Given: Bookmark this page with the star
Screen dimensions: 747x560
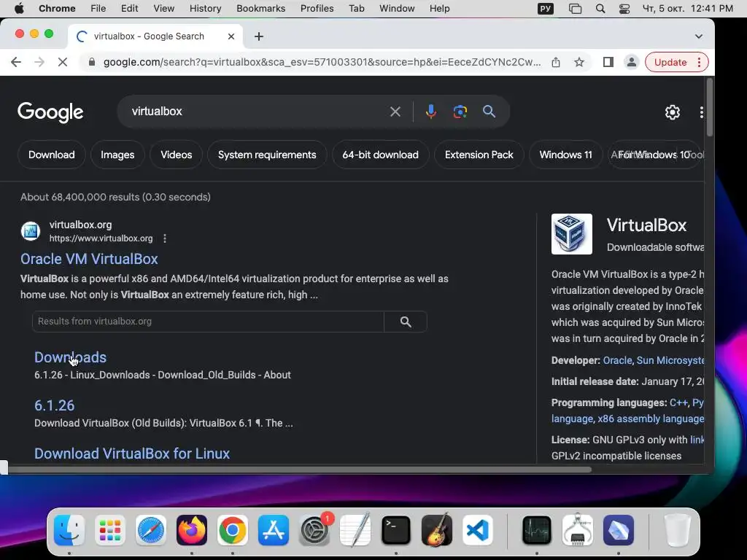Looking at the screenshot, I should 578,62.
